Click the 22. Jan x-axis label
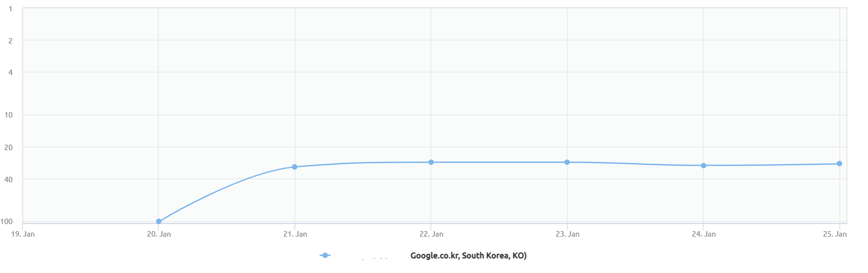This screenshot has height=273, width=868. pos(432,234)
